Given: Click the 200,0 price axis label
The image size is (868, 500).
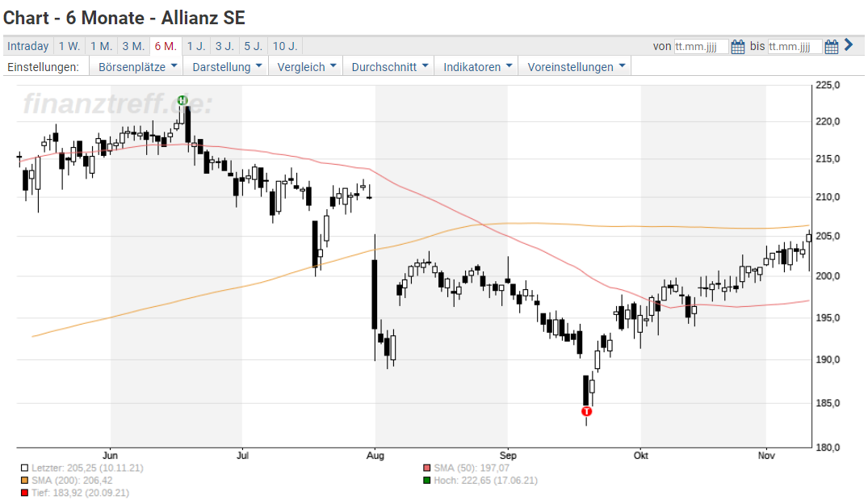Looking at the screenshot, I should (x=828, y=275).
